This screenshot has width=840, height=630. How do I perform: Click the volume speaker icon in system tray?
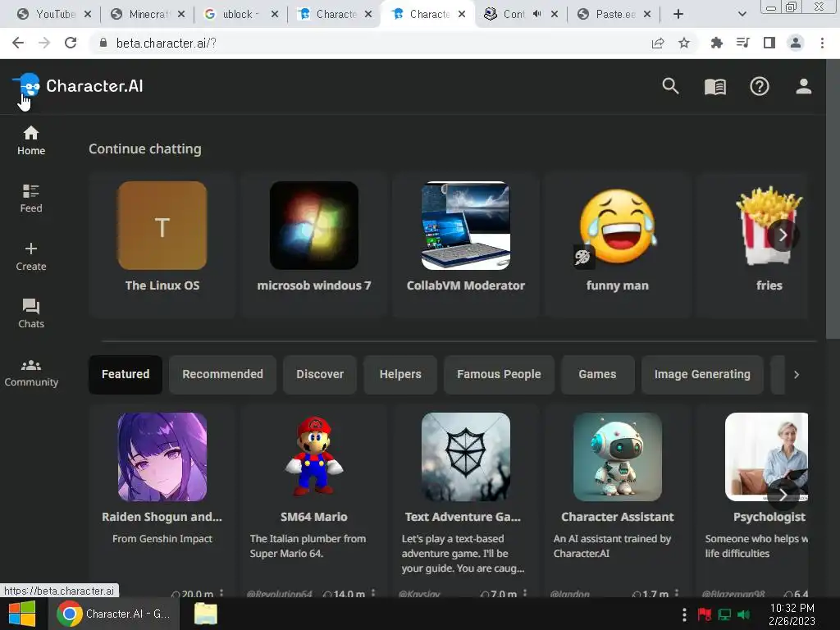743,614
